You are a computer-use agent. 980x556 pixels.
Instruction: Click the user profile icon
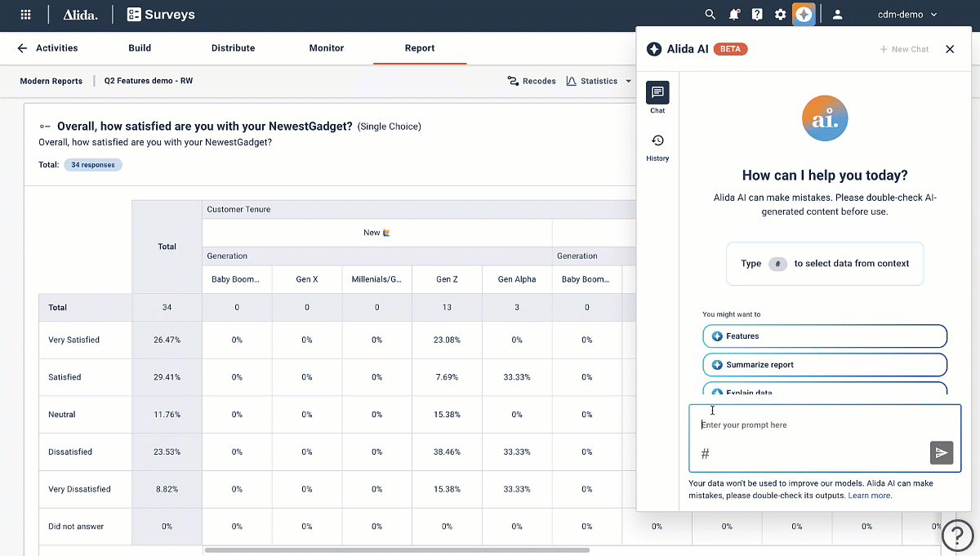(x=837, y=15)
